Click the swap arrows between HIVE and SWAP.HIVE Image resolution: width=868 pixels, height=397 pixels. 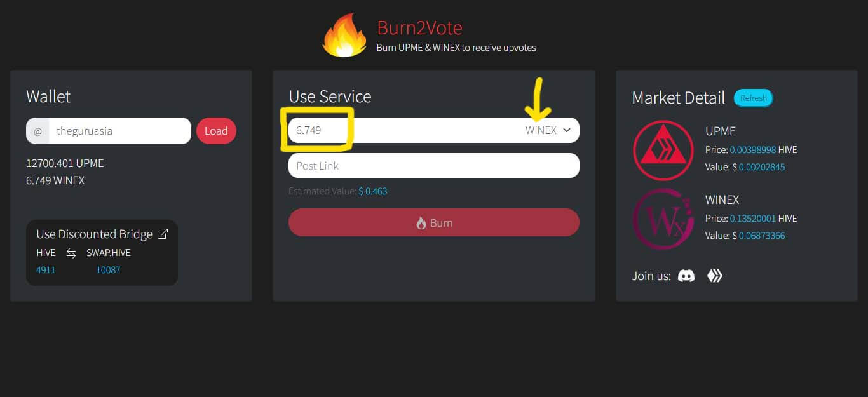[x=71, y=253]
